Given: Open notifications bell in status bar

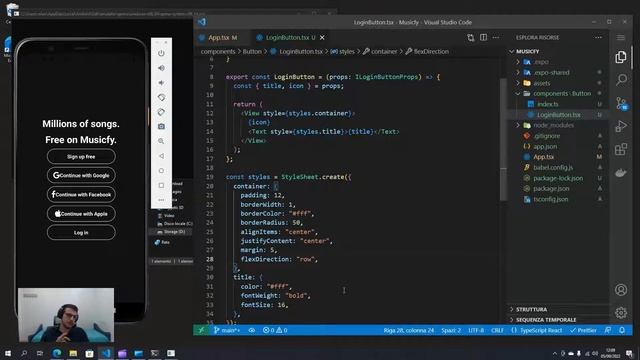Looking at the screenshot, I should [622, 330].
